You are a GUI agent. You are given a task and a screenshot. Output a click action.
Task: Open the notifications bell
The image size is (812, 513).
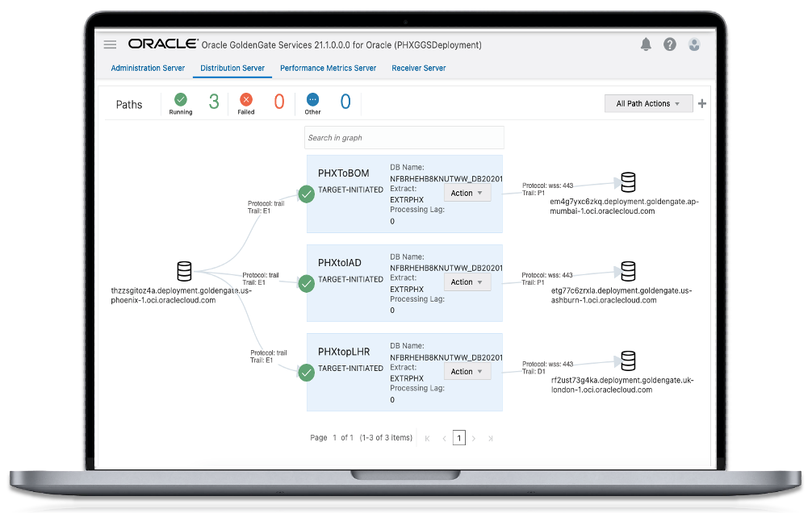(646, 44)
